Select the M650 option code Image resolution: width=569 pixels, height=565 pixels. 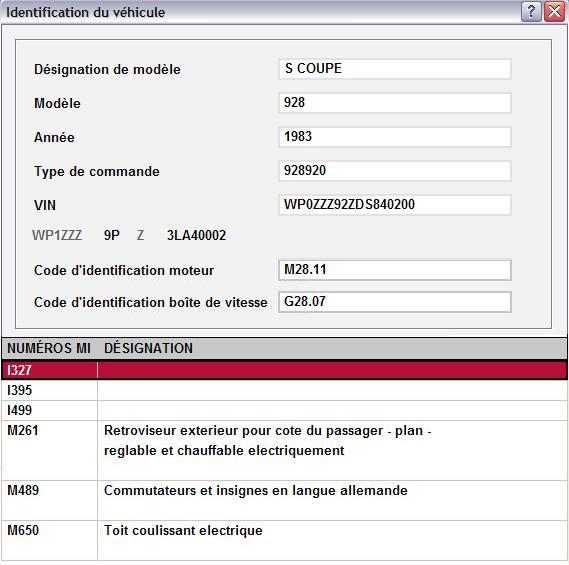[x=23, y=531]
